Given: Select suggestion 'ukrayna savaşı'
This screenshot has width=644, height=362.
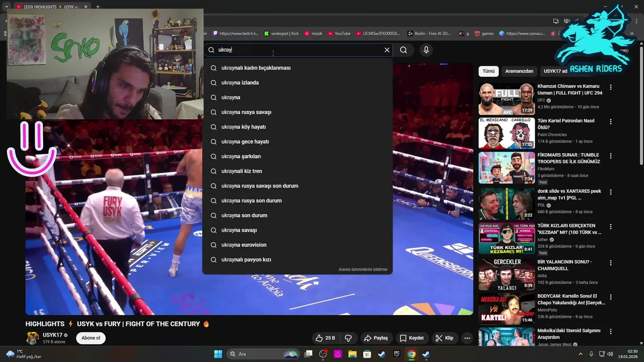Looking at the screenshot, I should tap(297, 230).
